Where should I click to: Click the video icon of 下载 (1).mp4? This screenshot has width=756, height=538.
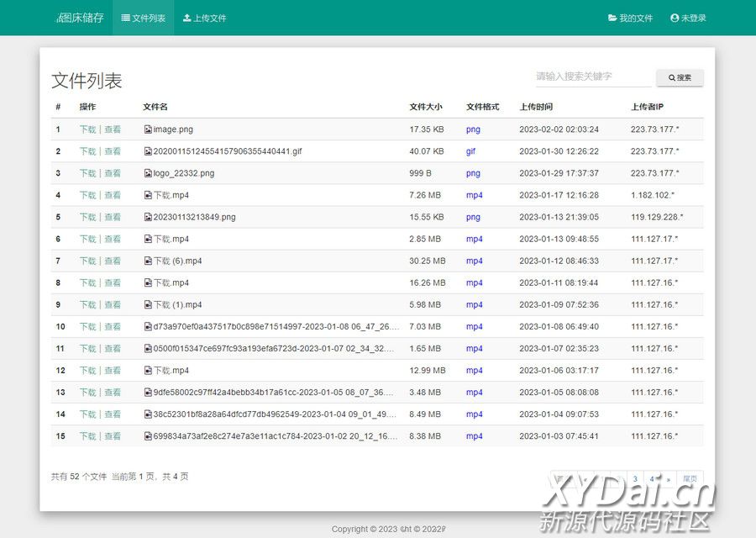pos(148,304)
